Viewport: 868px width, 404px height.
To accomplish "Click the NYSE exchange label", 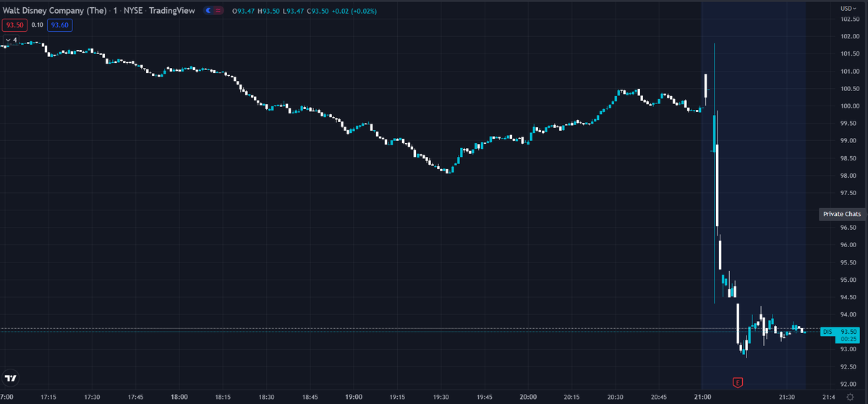I will coord(132,11).
